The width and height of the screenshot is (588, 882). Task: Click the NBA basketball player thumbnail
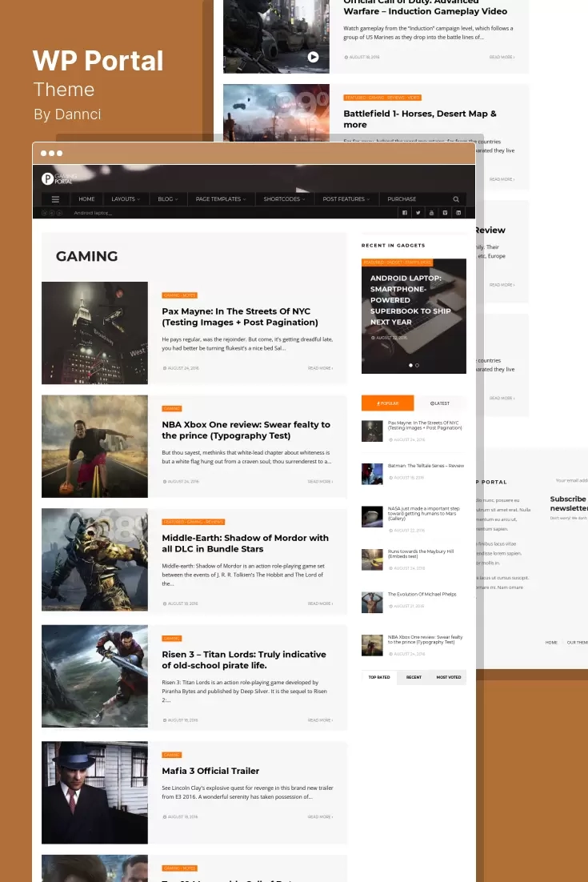pyautogui.click(x=94, y=446)
